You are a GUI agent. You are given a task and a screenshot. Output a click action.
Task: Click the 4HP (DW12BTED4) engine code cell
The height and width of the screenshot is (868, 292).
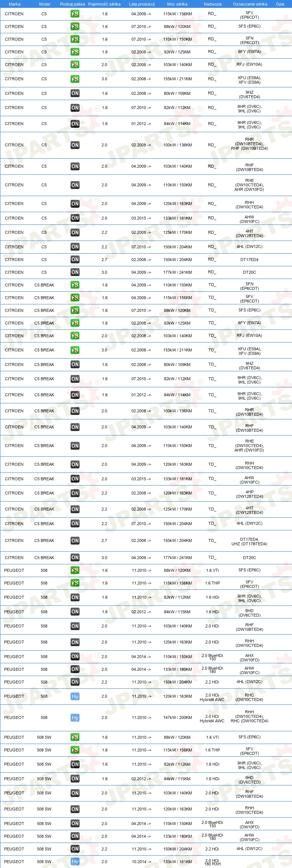click(249, 494)
